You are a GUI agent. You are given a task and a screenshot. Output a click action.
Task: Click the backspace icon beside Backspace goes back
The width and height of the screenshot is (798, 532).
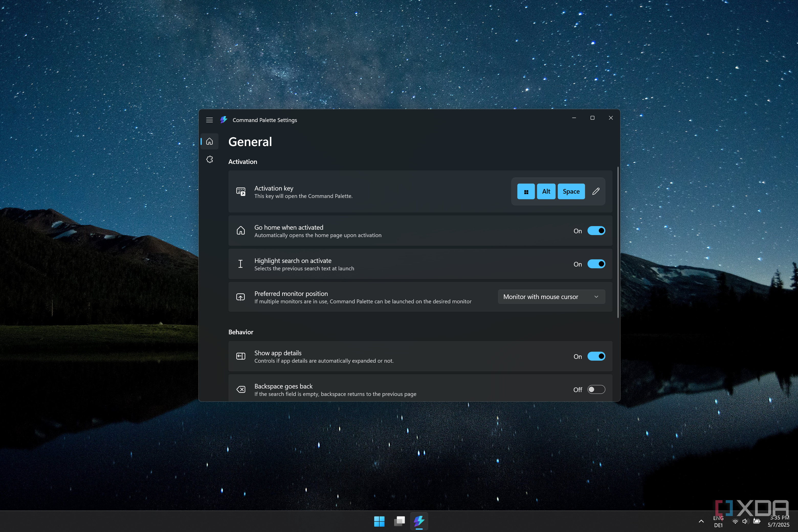(241, 390)
